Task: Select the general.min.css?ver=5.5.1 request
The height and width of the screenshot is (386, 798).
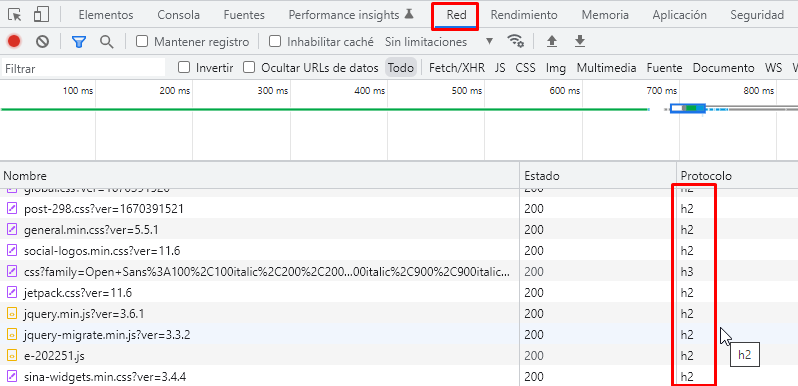Action: [91, 230]
